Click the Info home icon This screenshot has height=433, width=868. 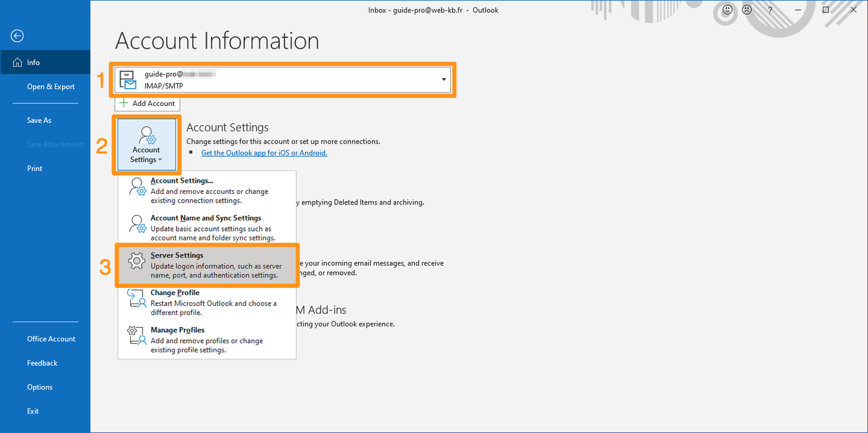tap(17, 63)
